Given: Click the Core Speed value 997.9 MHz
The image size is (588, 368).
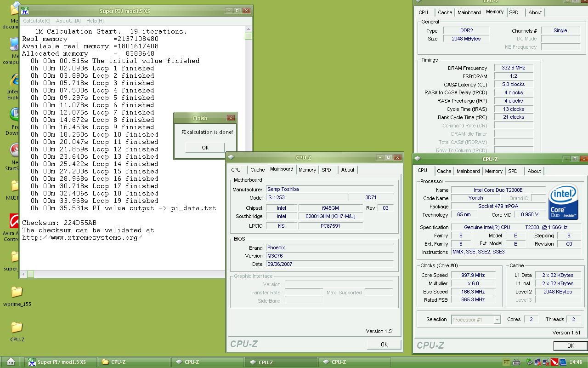Looking at the screenshot, I should (473, 275).
